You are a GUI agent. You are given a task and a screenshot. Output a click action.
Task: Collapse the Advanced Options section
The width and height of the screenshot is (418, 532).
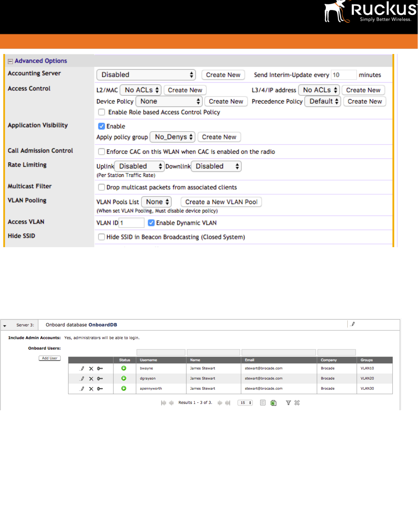click(x=10, y=61)
